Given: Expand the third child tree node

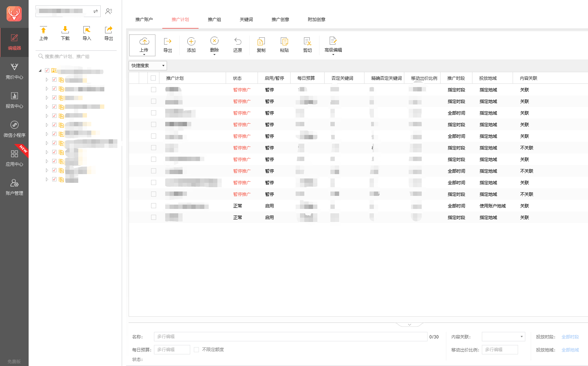Looking at the screenshot, I should (x=47, y=98).
